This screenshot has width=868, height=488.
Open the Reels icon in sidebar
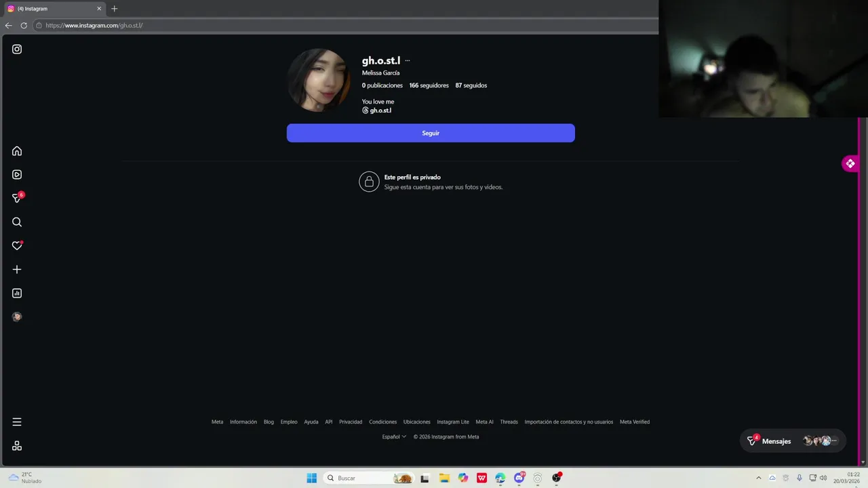[17, 175]
